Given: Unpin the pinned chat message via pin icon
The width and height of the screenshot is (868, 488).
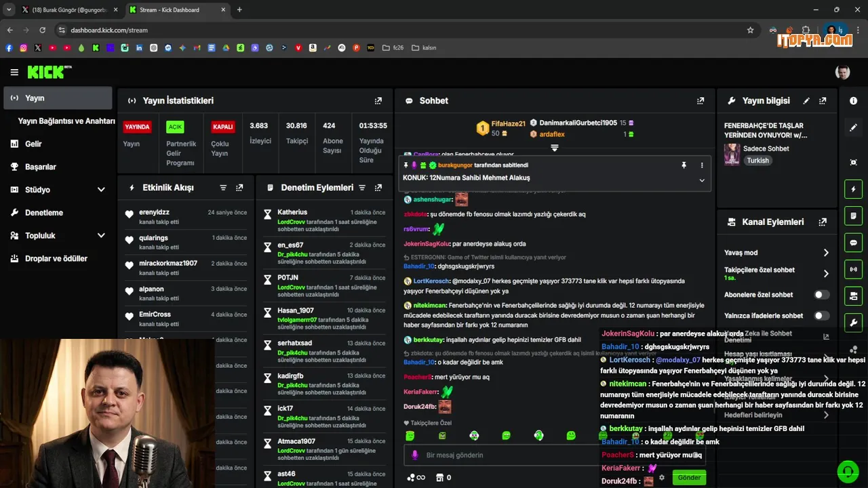Looking at the screenshot, I should pos(684,165).
